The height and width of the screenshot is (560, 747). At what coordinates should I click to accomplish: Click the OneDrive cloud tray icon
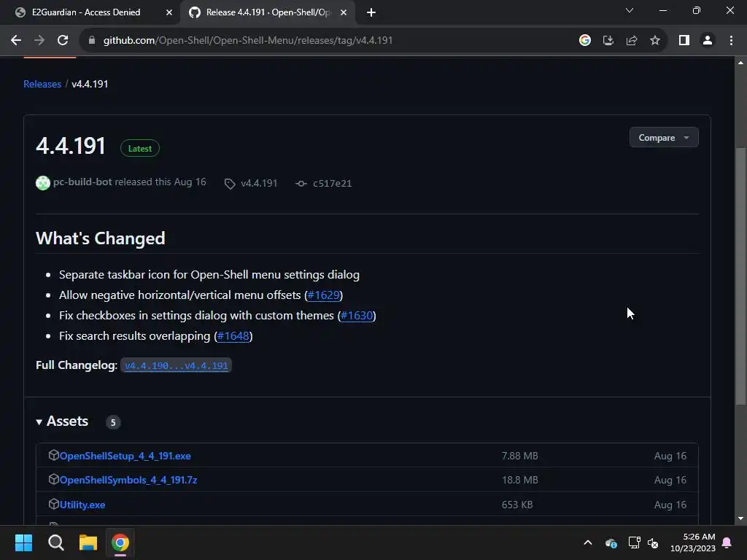pyautogui.click(x=611, y=542)
